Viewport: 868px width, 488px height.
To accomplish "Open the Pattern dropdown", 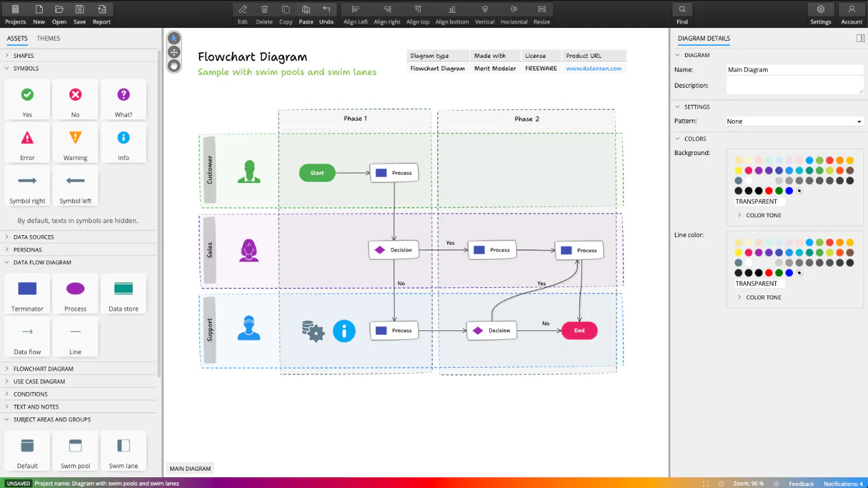I will (794, 121).
